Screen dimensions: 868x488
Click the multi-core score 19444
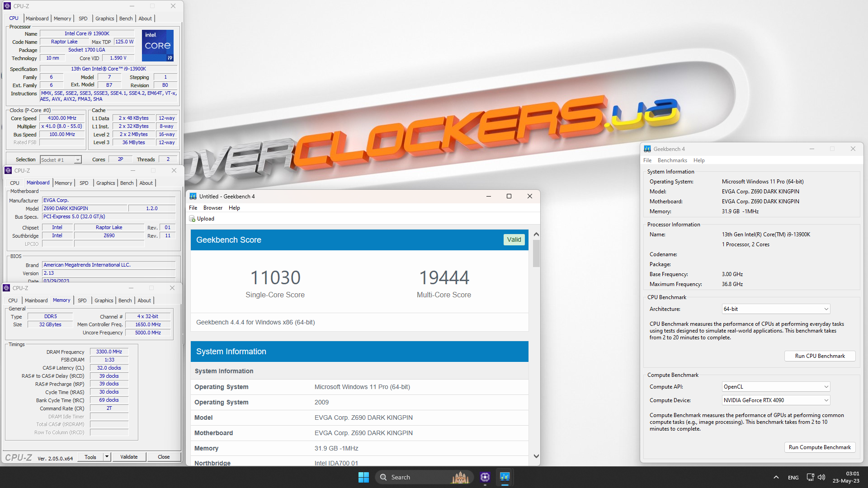444,277
